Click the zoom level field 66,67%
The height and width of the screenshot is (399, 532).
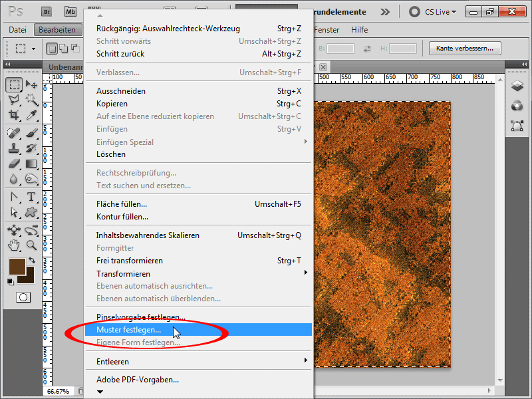[58, 392]
